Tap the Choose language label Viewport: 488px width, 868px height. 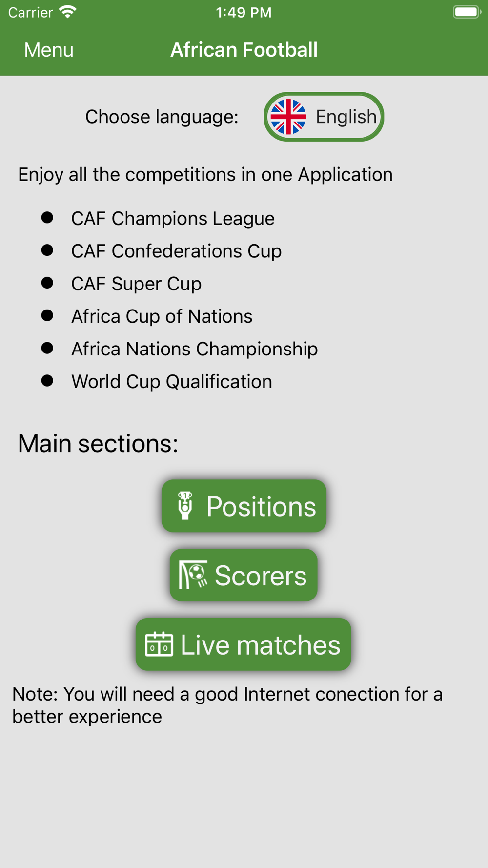(x=162, y=117)
